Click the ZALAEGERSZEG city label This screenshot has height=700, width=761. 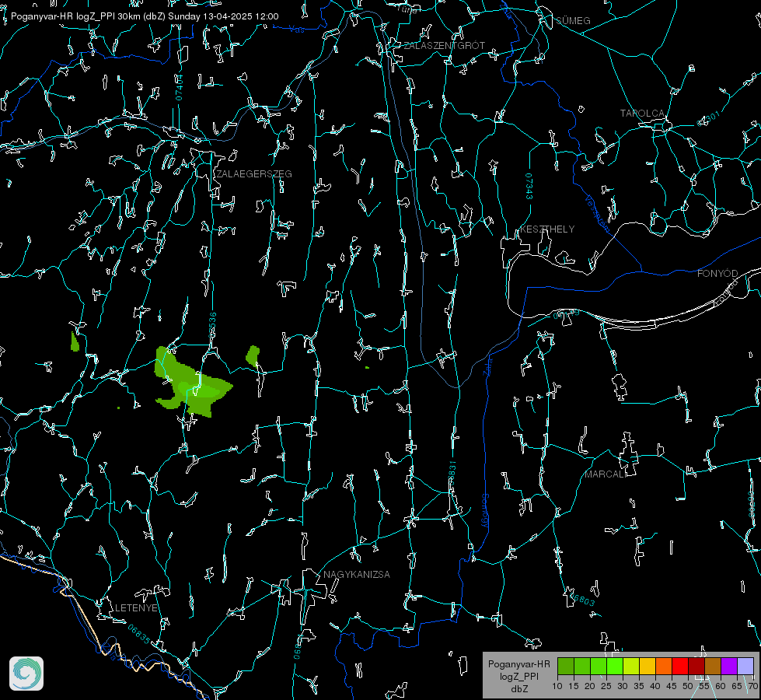coord(254,174)
